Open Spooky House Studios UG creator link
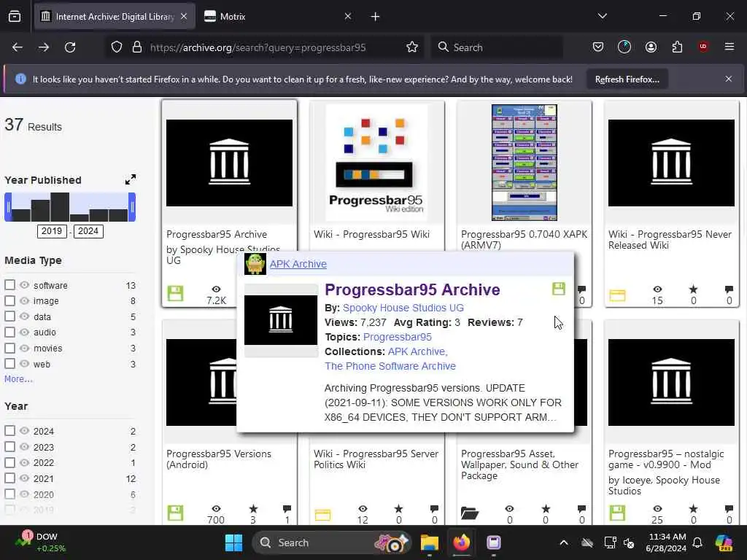 tap(403, 308)
